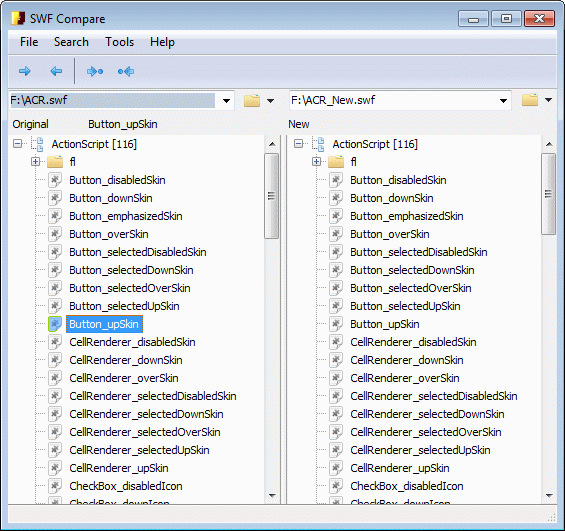Open the Tools menu
The width and height of the screenshot is (565, 531).
point(119,42)
